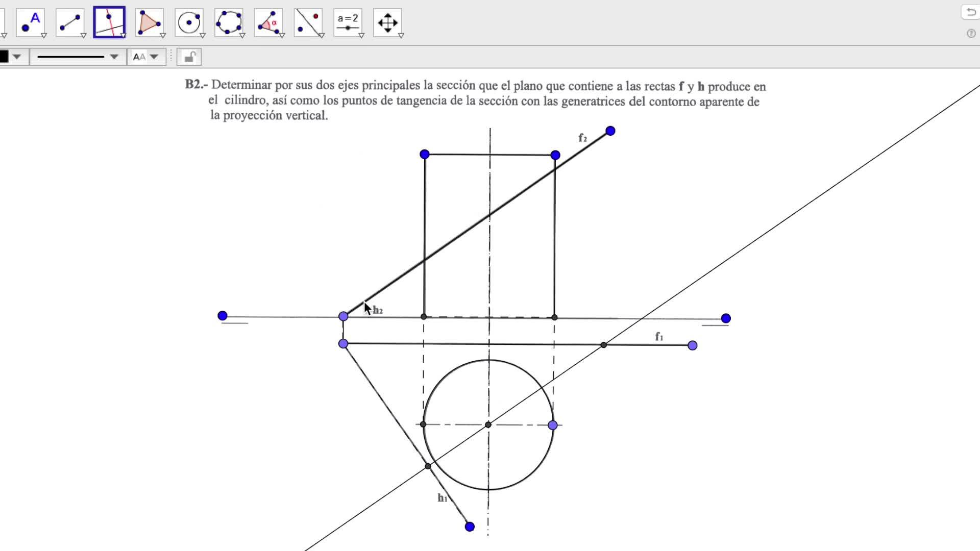Screen dimensions: 980x551
Task: Expand the Polygon tool submenu arrow
Action: (163, 36)
